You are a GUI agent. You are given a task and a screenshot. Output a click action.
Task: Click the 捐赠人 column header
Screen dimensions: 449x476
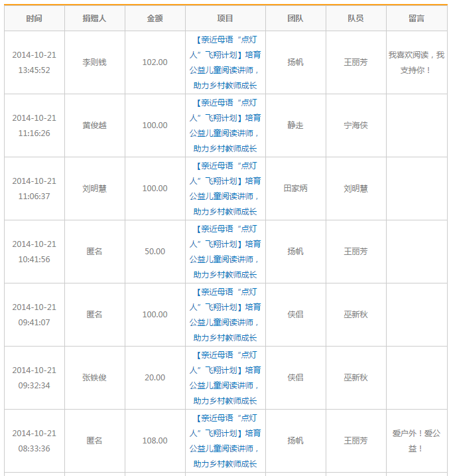(x=94, y=19)
